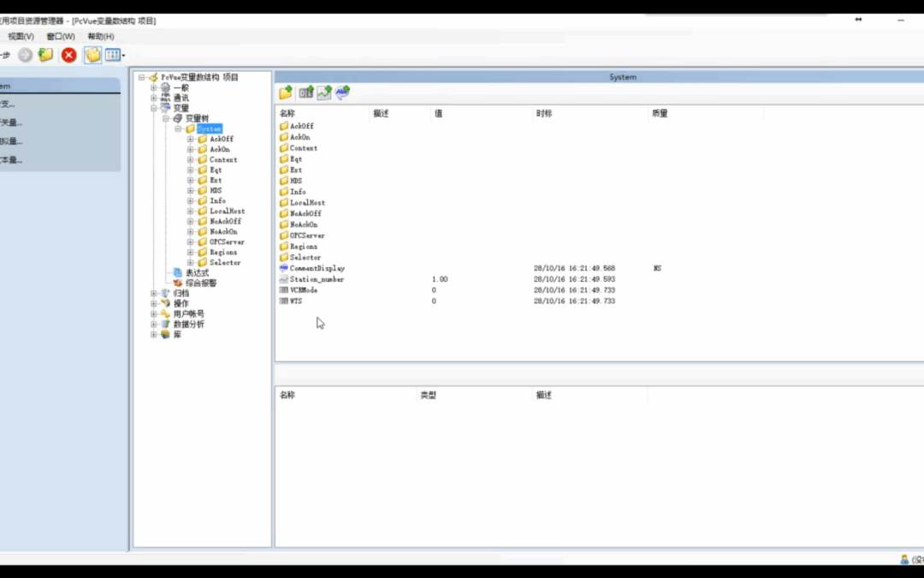Open the 帮助(H) menu
The image size is (924, 578).
(x=101, y=37)
